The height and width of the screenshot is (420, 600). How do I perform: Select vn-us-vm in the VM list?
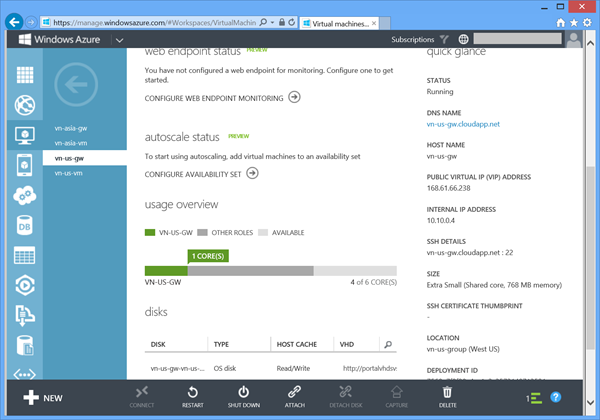pyautogui.click(x=85, y=173)
